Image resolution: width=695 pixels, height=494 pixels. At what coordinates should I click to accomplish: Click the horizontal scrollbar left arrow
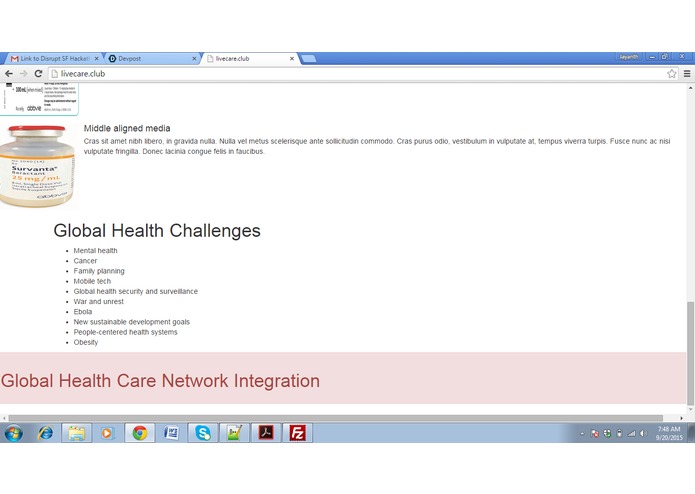(x=4, y=418)
